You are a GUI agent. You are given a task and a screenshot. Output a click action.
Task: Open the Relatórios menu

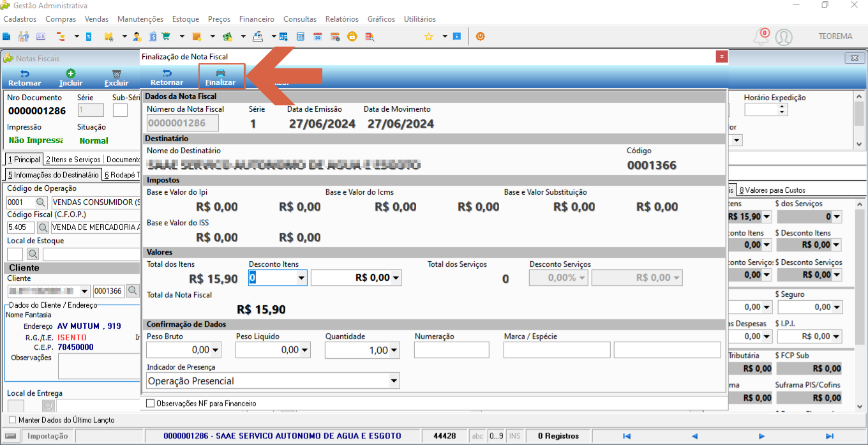pos(342,19)
